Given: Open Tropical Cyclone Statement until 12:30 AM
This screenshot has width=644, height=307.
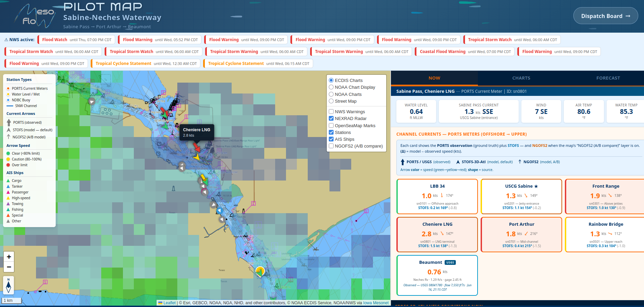Looking at the screenshot, I should [146, 64].
